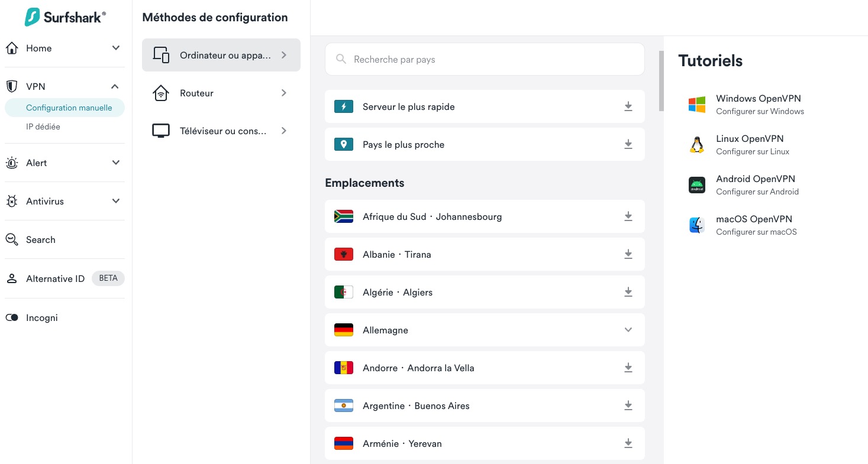Expand the Antivirus menu chevron
This screenshot has height=464, width=868.
[x=116, y=201]
